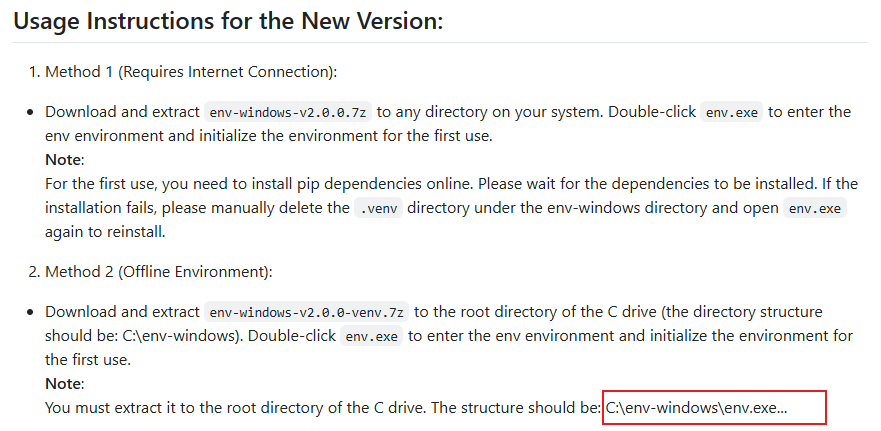This screenshot has height=431, width=881.
Task: Click the bold 'Note' under Method 2
Action: pos(64,384)
